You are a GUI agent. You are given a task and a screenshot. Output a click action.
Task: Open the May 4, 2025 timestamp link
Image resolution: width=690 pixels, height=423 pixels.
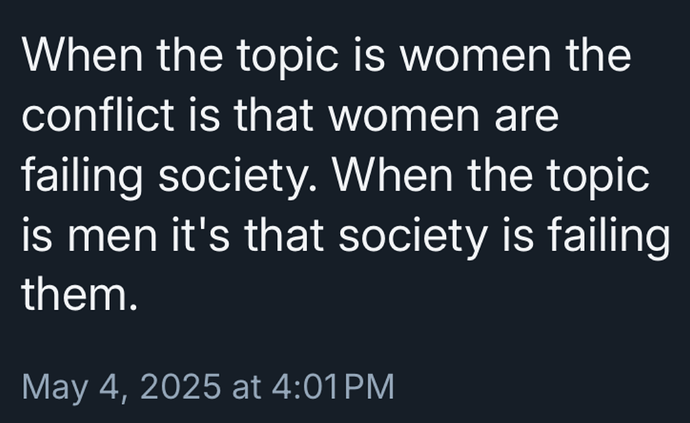pos(208,387)
